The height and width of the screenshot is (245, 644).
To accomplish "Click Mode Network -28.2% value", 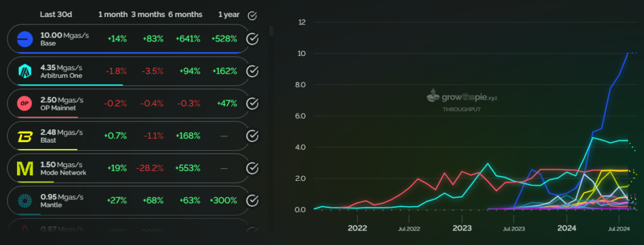I will click(x=150, y=168).
